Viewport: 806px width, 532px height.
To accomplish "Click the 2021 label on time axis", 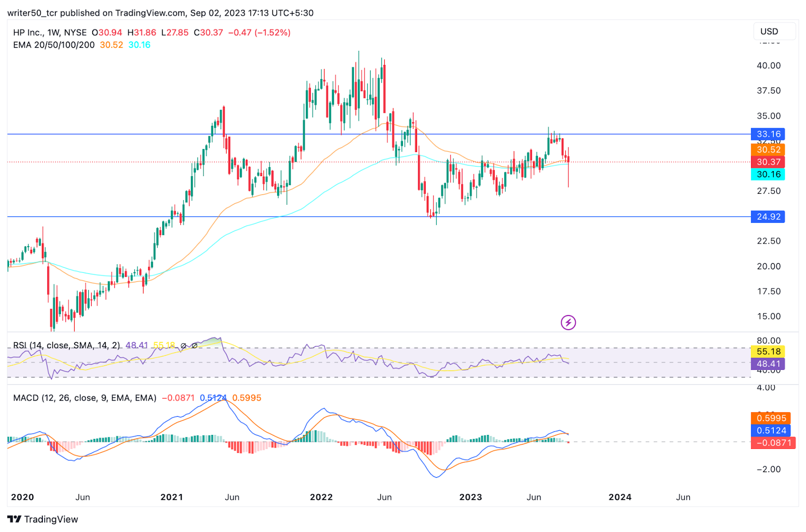I will point(172,497).
